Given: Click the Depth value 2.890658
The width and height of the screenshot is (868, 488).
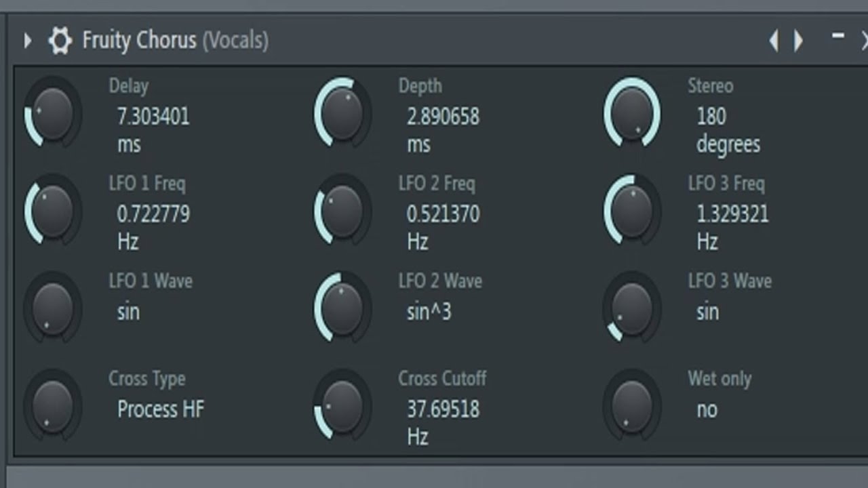Looking at the screenshot, I should point(443,117).
